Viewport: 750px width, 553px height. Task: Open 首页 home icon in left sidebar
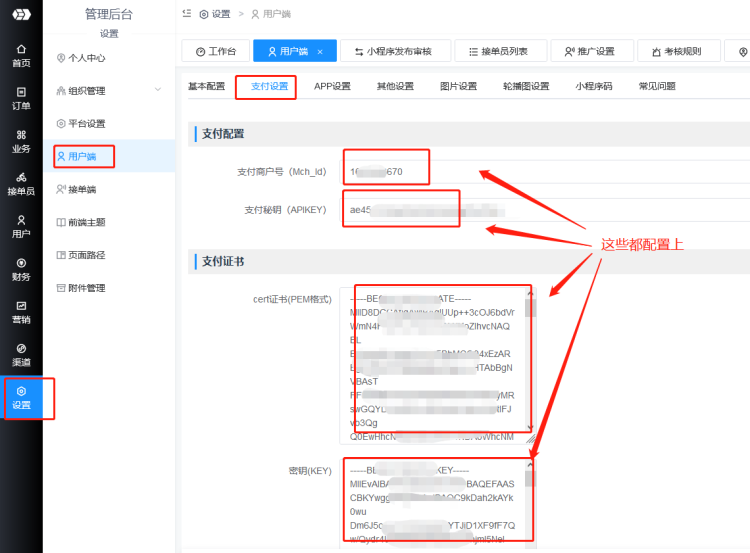(21, 55)
